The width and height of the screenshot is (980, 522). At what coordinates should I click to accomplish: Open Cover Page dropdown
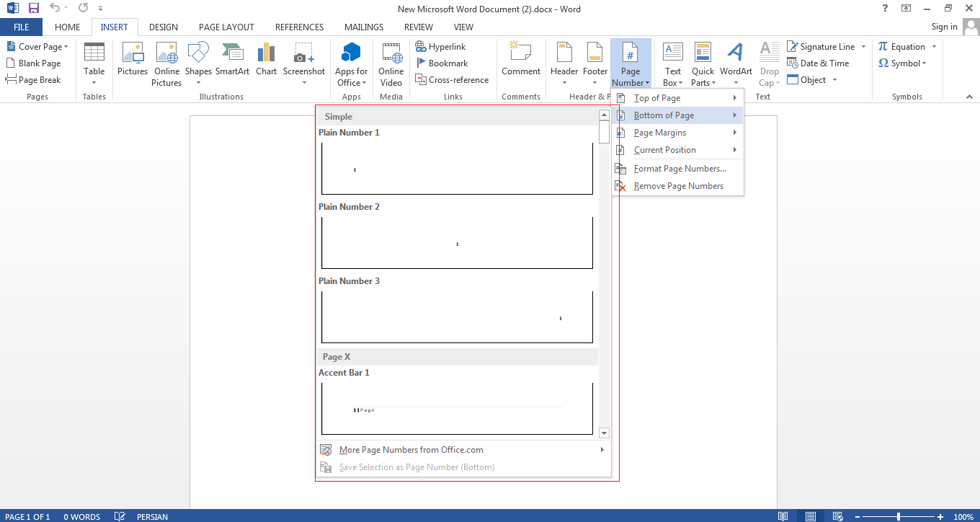(x=37, y=47)
